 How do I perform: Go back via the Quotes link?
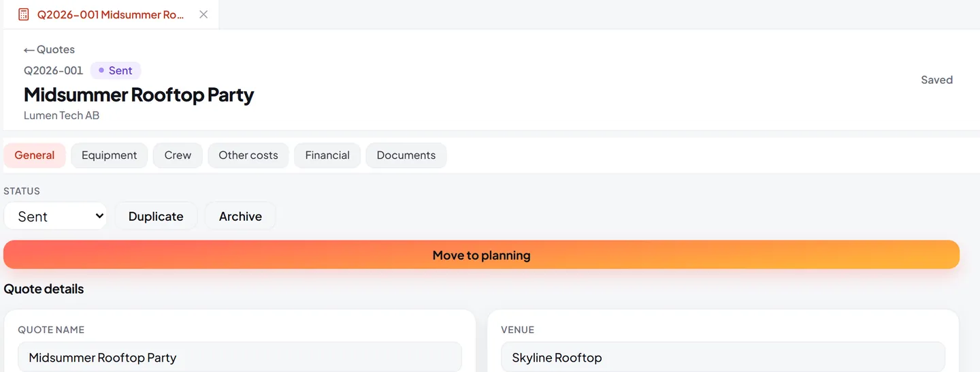point(49,50)
